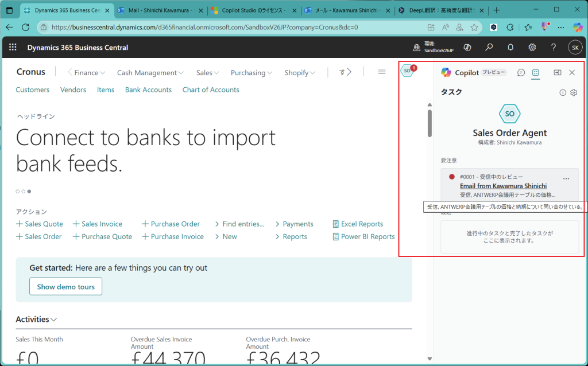
Task: Open the Vendors list
Action: [x=73, y=89]
